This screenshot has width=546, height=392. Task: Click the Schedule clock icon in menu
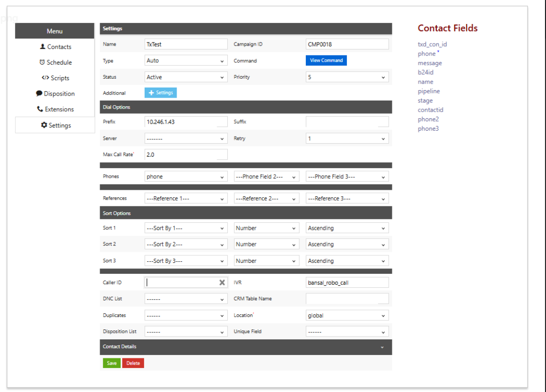coord(42,63)
